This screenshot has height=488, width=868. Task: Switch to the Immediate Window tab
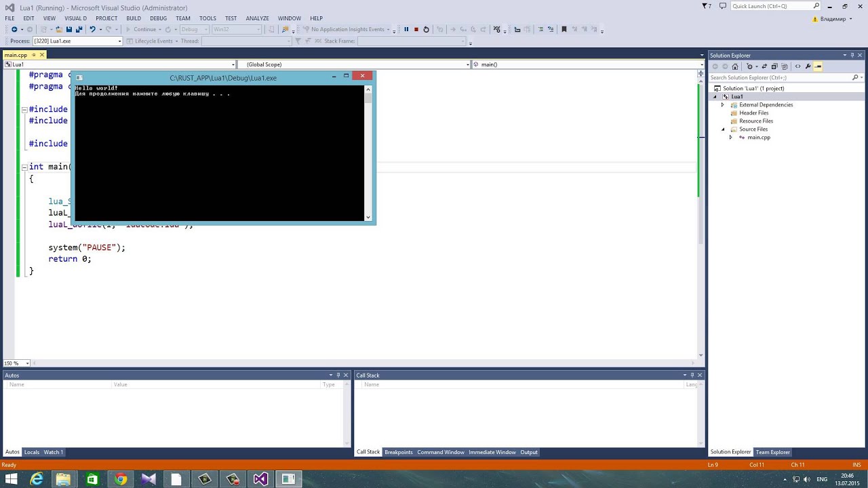pyautogui.click(x=492, y=452)
